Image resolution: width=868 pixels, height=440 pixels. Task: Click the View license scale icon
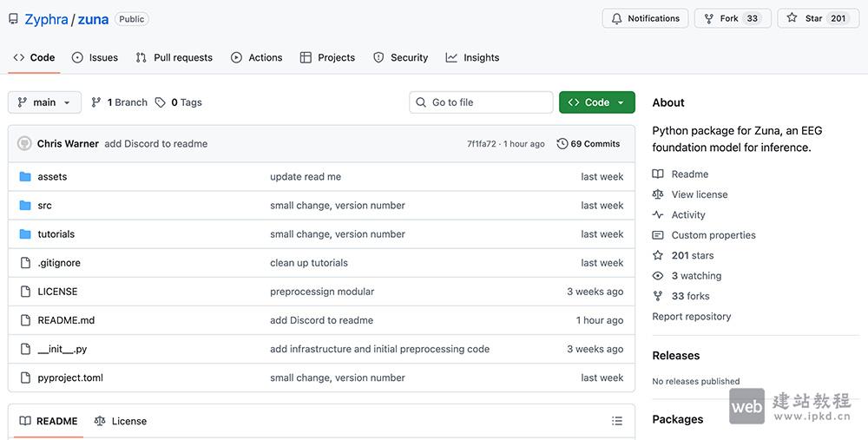658,194
